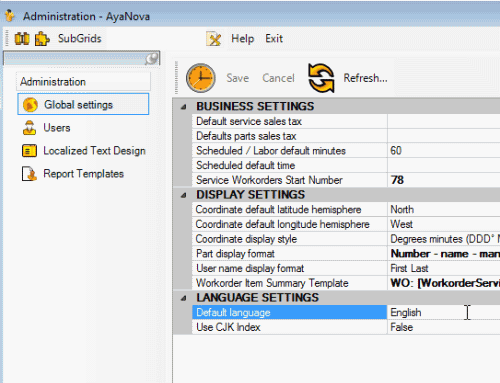Select the Global settings globe icon
500x383 pixels.
pyautogui.click(x=30, y=105)
